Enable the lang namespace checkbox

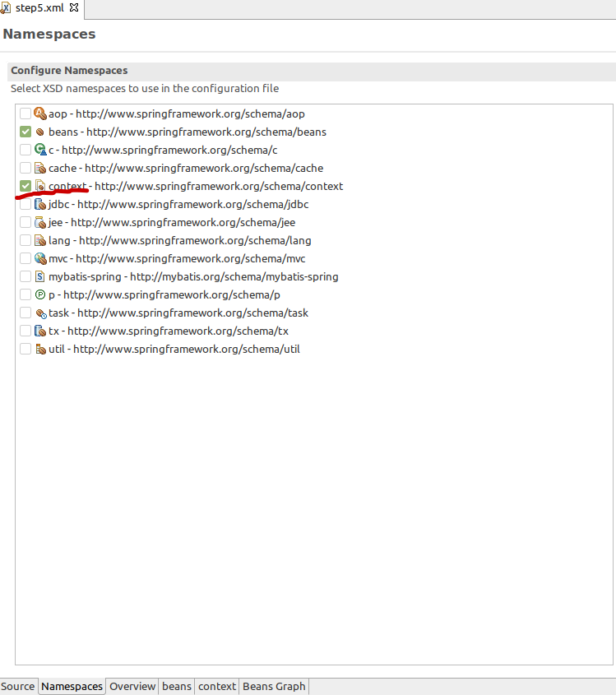pos(25,240)
